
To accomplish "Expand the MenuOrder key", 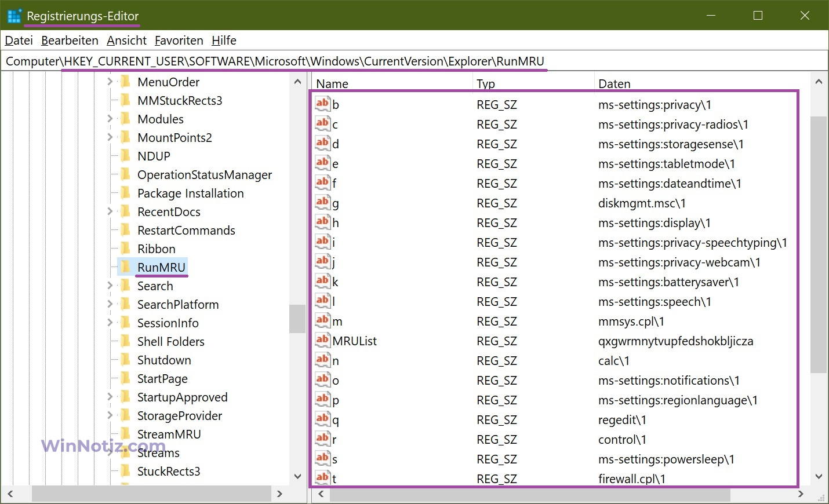I will pyautogui.click(x=110, y=82).
